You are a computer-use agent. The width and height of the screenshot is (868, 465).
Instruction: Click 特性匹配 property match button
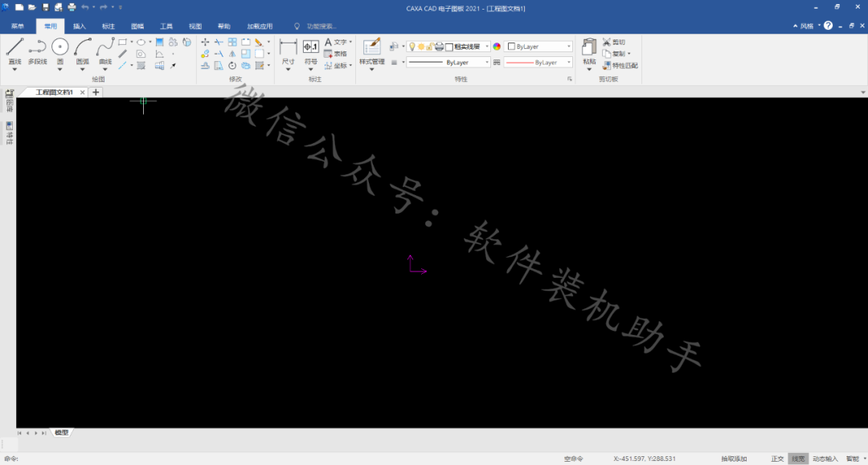point(620,65)
